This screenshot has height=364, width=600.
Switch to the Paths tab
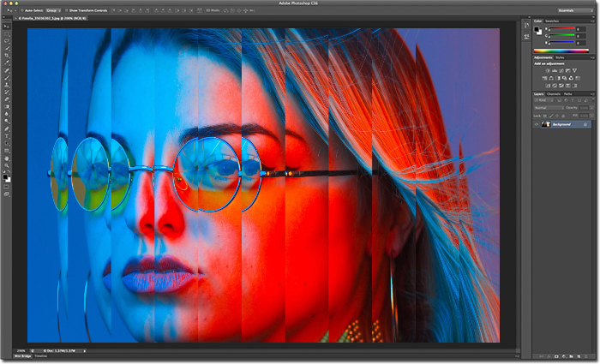[567, 94]
